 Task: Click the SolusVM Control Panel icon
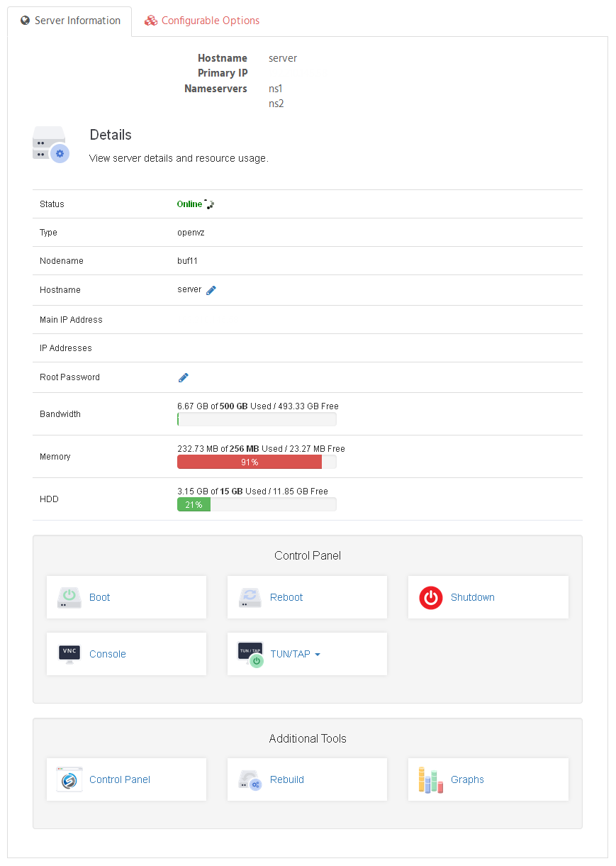point(69,779)
